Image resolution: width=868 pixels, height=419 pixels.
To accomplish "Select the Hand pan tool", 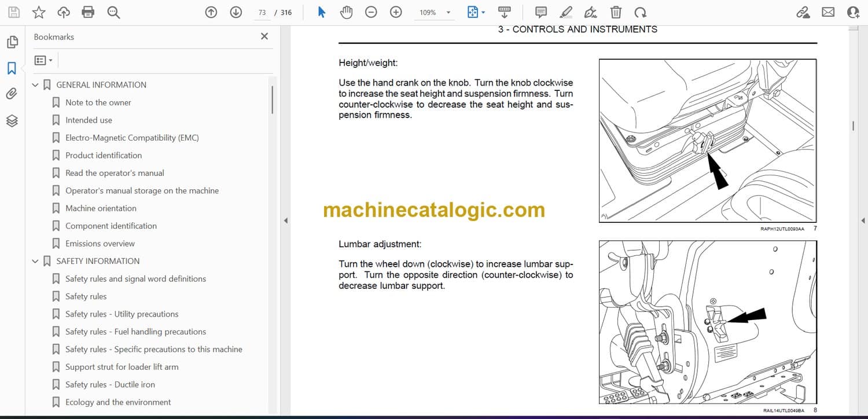I will [x=346, y=12].
